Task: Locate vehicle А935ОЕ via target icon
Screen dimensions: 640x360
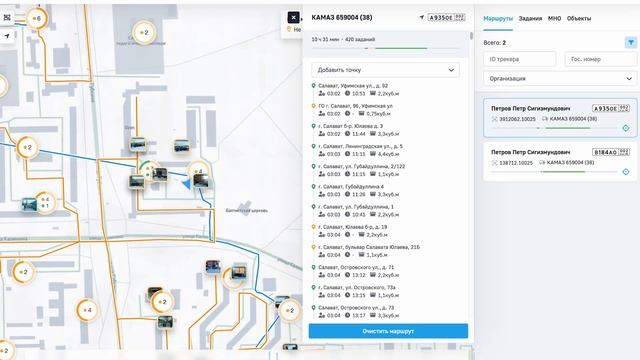Action: 626,128
